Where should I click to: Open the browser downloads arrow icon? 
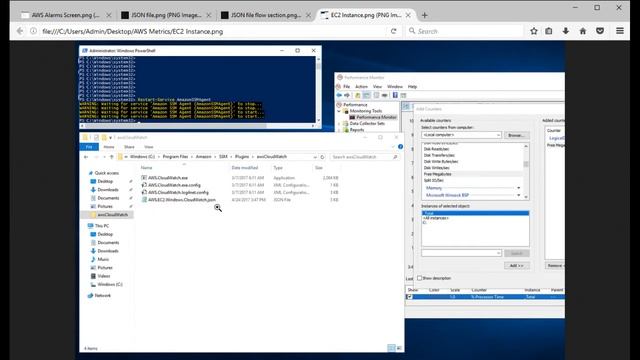[566, 31]
